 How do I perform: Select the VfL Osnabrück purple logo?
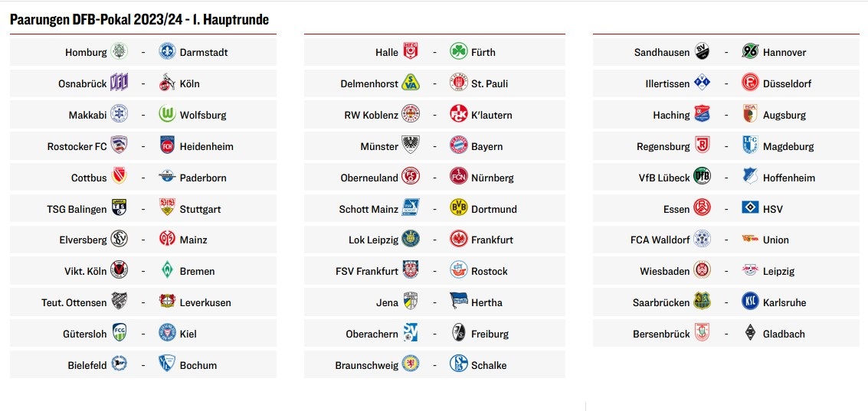pyautogui.click(x=119, y=83)
